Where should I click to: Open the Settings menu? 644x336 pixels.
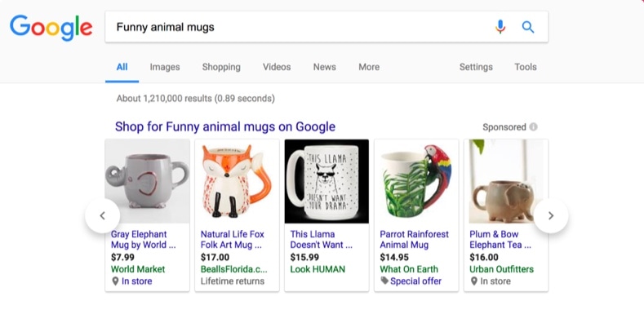click(x=476, y=67)
